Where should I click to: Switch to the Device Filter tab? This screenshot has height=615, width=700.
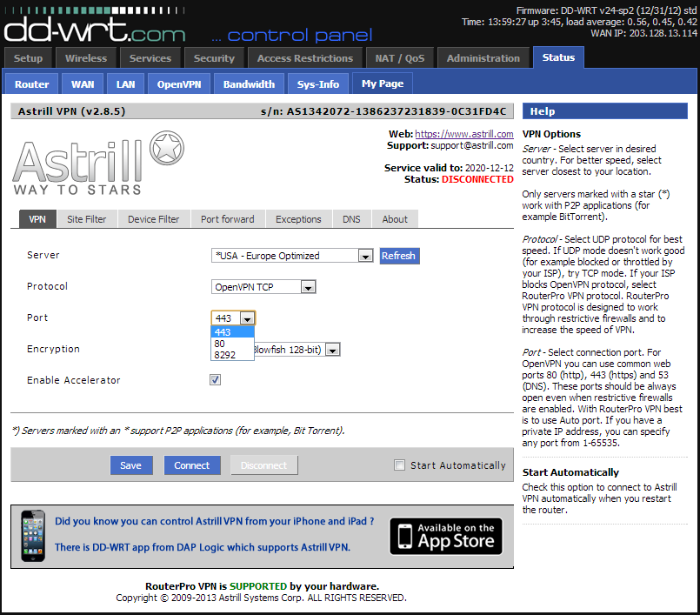click(x=154, y=219)
